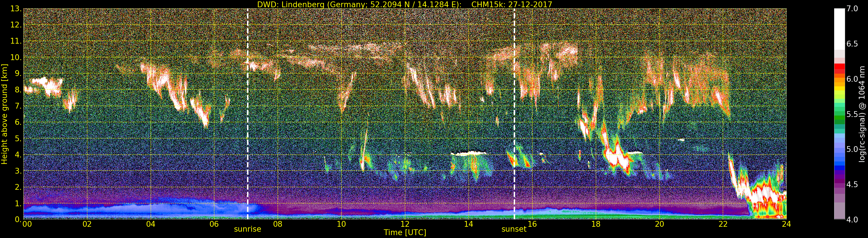The width and height of the screenshot is (868, 238).
Task: Click the x-axis tick label '18'
Action: [x=596, y=224]
